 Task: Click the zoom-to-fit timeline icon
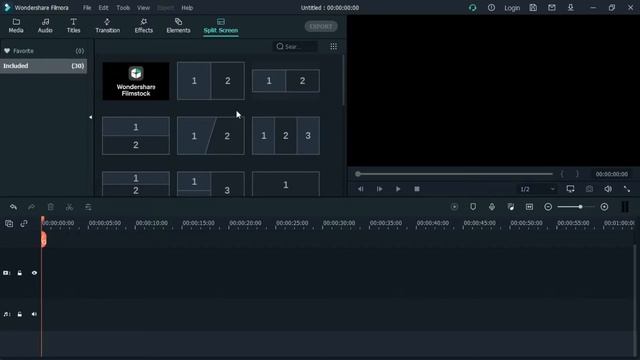[x=529, y=207]
